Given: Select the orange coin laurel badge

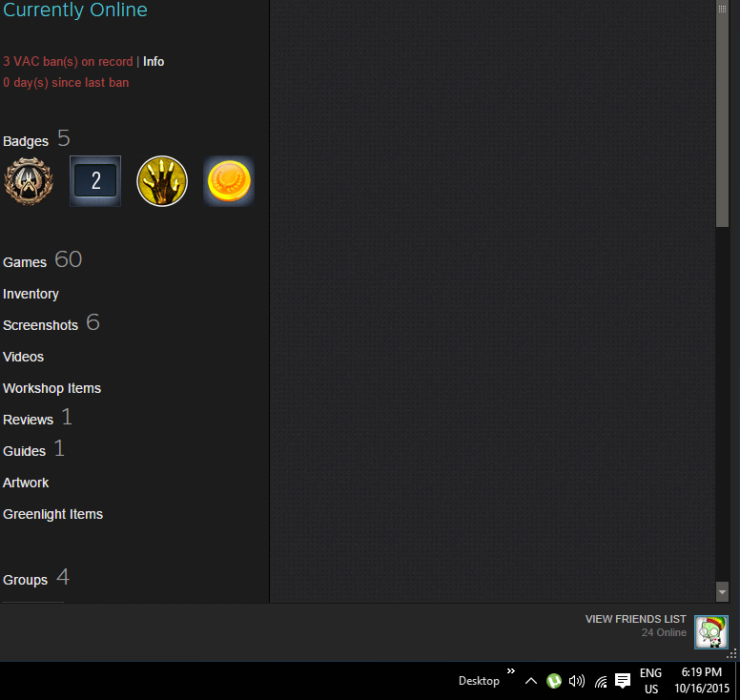Looking at the screenshot, I should (x=229, y=181).
